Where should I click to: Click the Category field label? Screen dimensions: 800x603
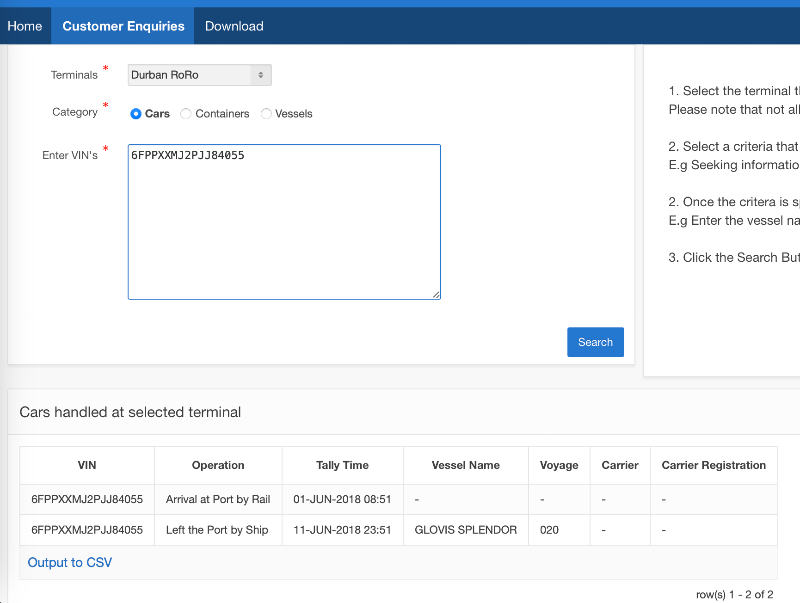point(75,112)
